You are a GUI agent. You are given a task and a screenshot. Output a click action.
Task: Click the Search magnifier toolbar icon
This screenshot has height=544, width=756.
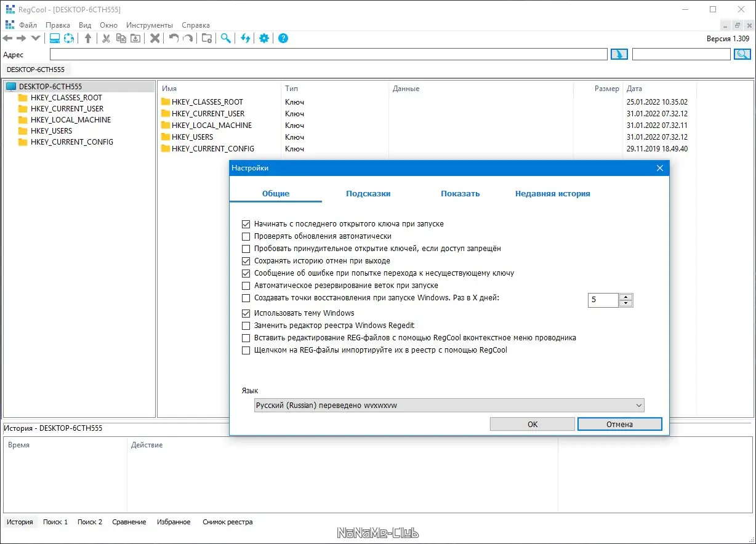coord(226,38)
